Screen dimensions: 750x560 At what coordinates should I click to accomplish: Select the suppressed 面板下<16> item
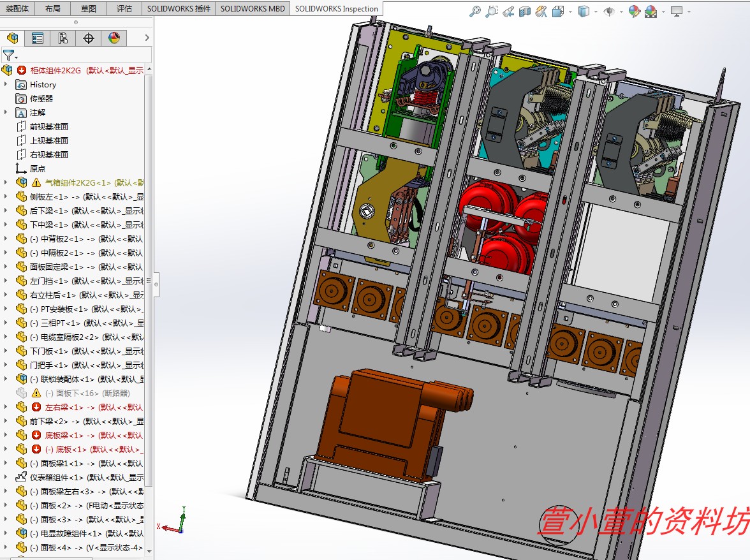(87, 393)
